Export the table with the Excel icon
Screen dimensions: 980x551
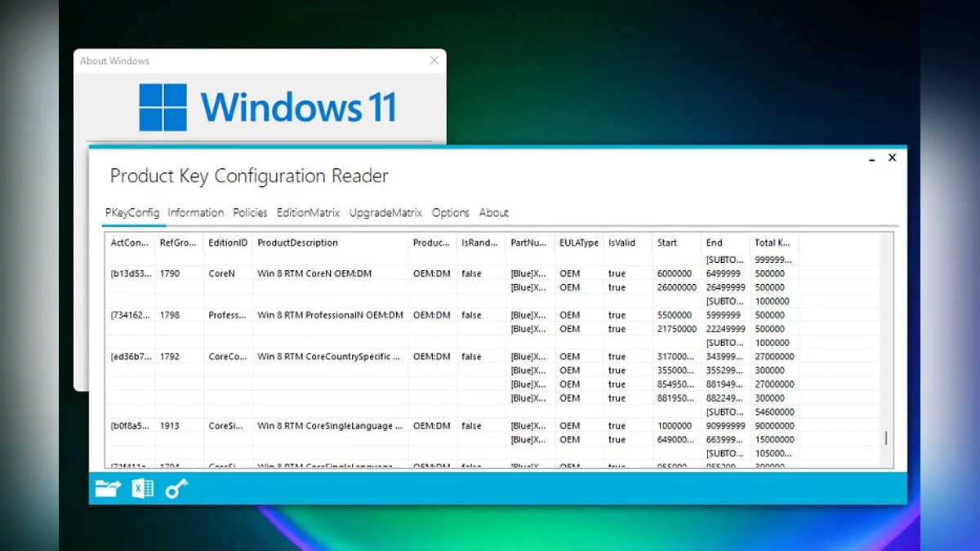(143, 488)
